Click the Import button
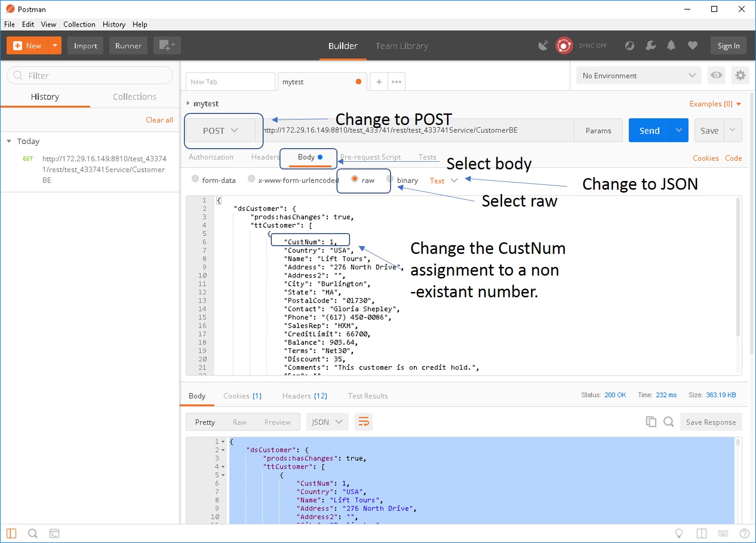 85,45
